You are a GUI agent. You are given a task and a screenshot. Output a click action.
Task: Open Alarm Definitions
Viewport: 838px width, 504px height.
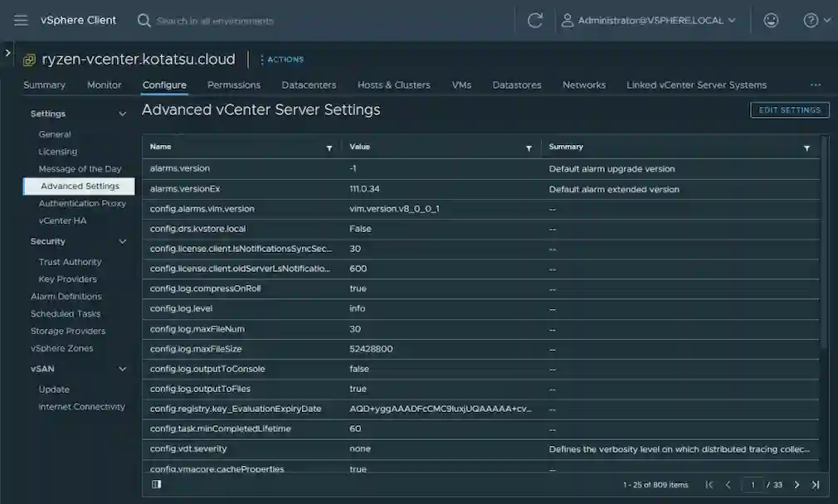66,296
